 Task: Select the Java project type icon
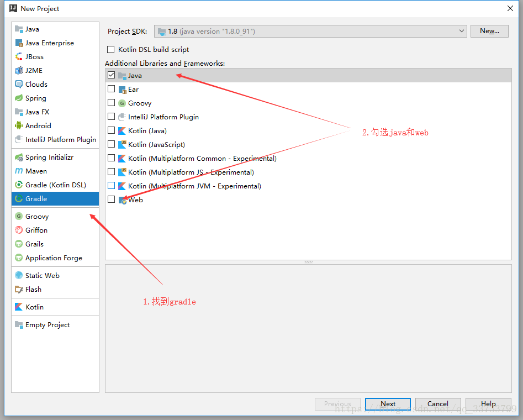point(19,29)
